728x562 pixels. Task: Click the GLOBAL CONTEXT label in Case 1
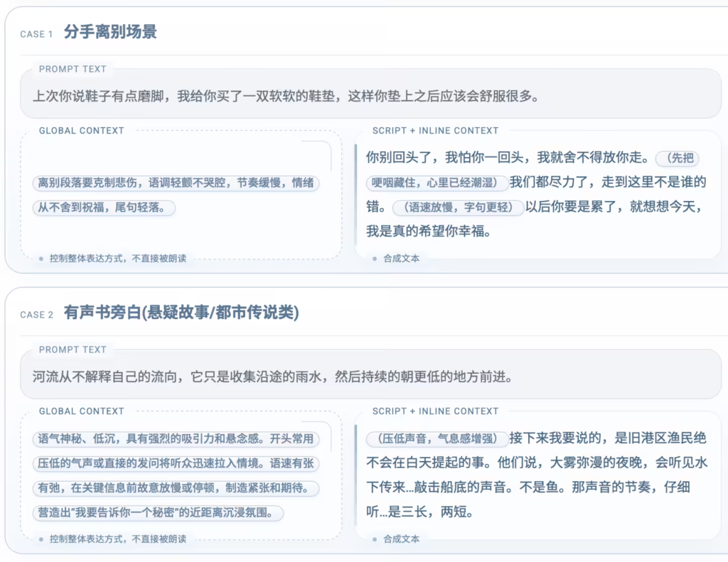[81, 131]
